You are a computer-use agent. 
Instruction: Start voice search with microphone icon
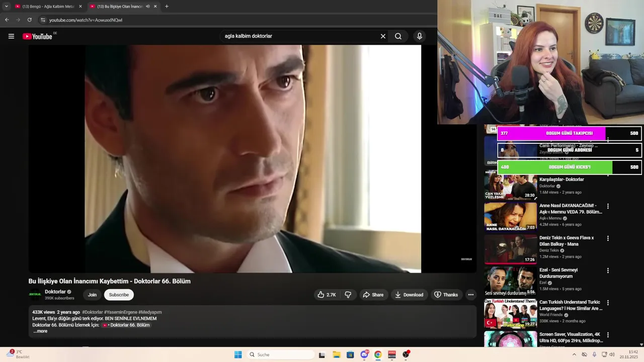coord(419,36)
